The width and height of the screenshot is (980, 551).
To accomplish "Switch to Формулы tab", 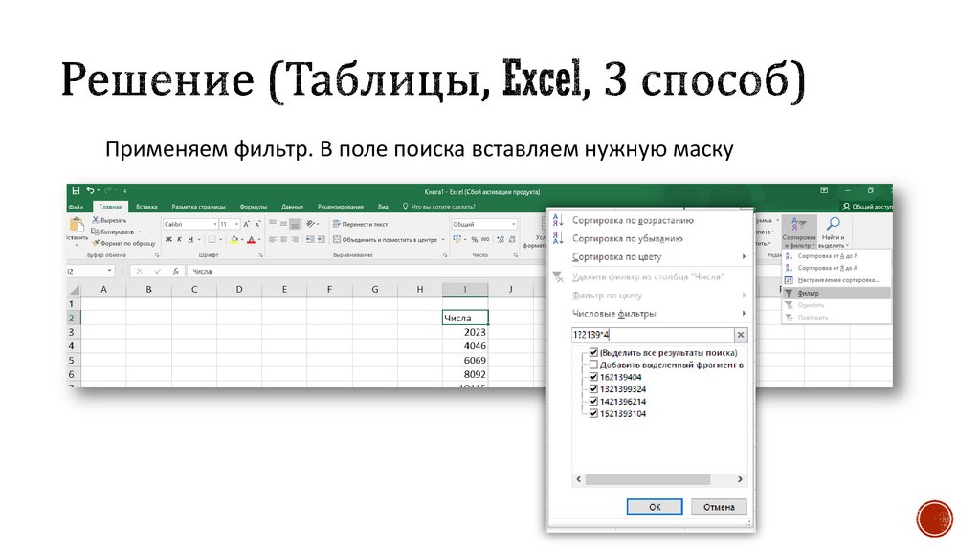I will [253, 207].
